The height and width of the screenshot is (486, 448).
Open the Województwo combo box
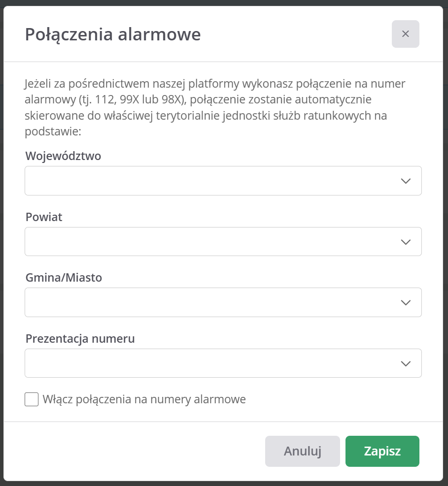click(x=212, y=181)
